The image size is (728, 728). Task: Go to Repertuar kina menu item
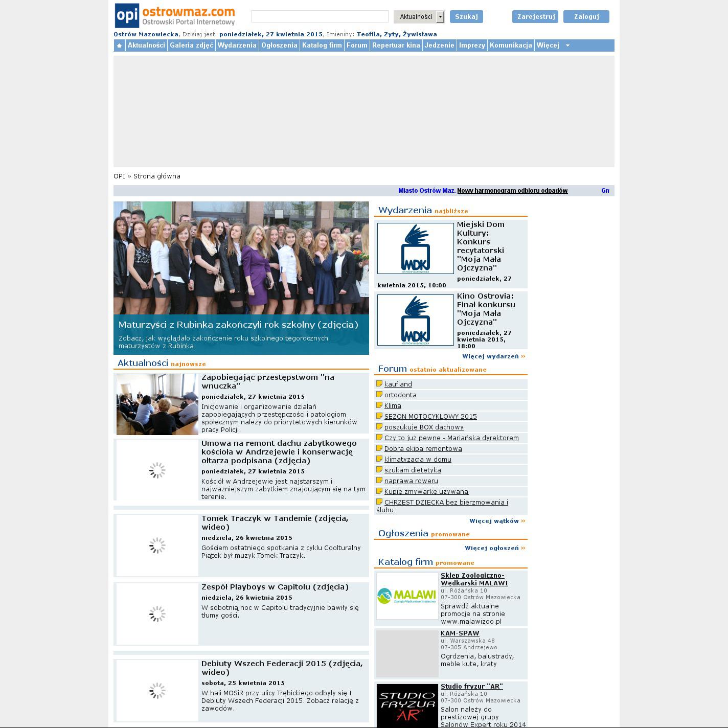pos(396,45)
